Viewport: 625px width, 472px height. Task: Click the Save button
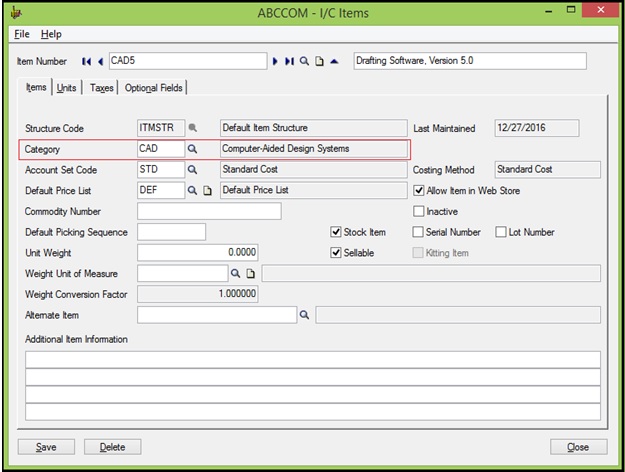(x=46, y=447)
